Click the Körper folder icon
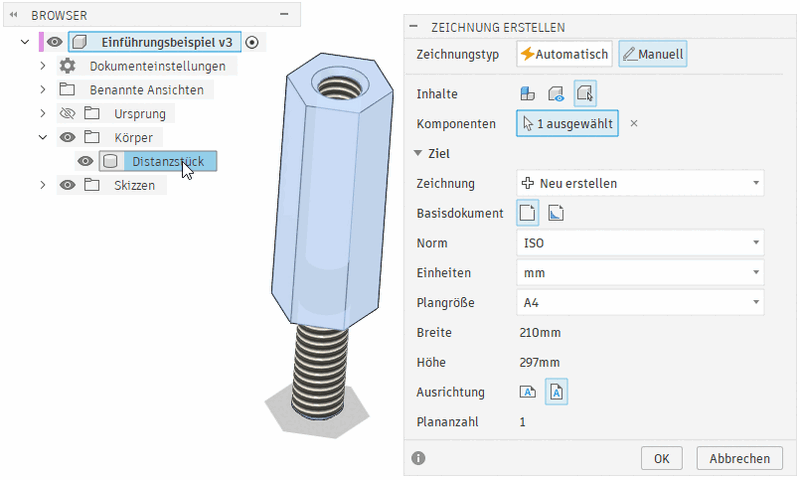Image resolution: width=800 pixels, height=480 pixels. 92,137
